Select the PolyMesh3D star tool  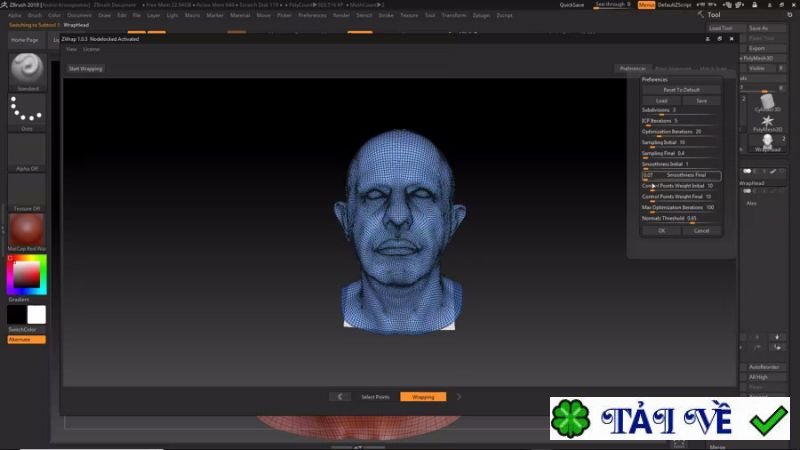[x=767, y=120]
